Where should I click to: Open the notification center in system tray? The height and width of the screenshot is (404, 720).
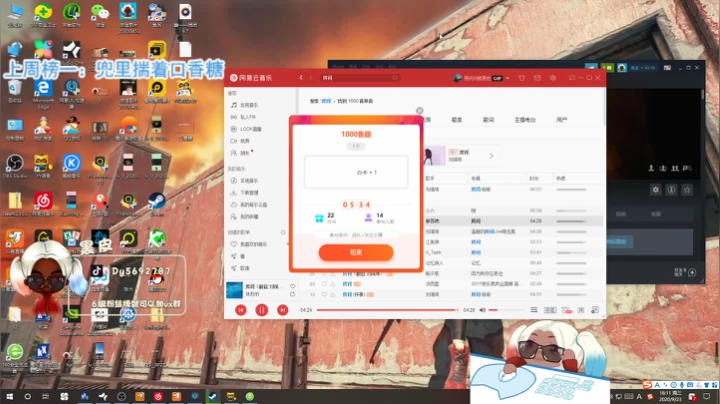(x=707, y=396)
